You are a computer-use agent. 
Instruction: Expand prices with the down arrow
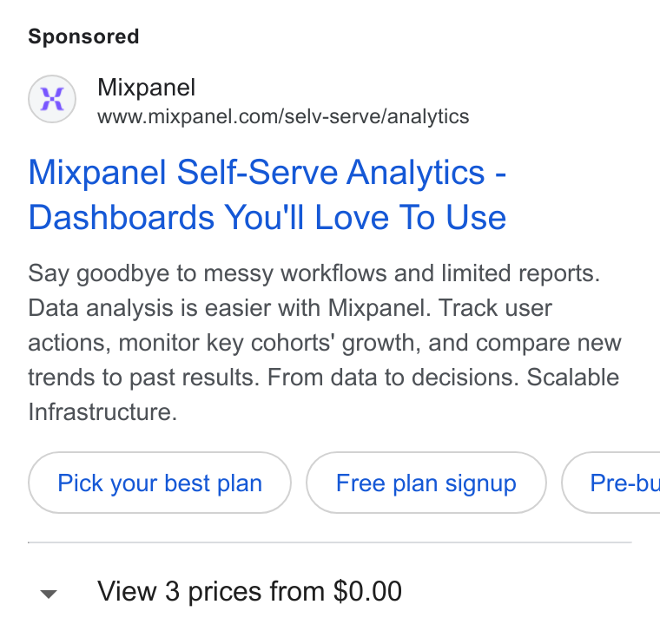[49, 594]
